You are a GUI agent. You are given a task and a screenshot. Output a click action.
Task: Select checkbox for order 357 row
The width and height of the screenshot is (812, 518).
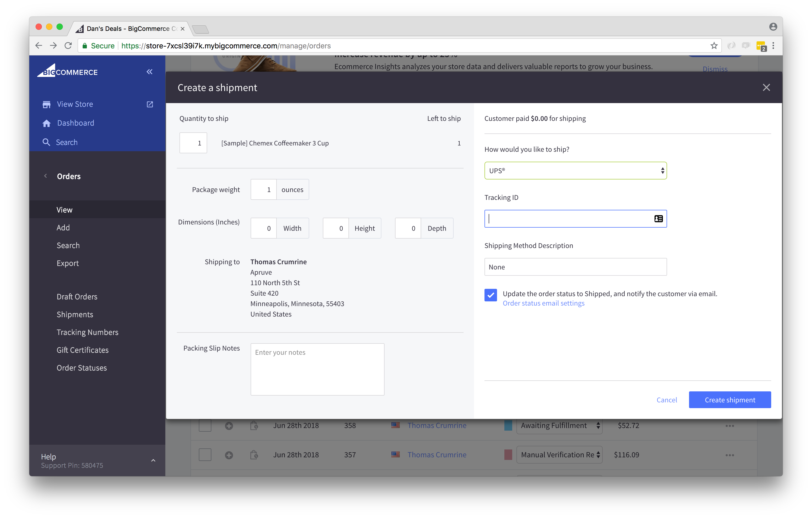(205, 455)
